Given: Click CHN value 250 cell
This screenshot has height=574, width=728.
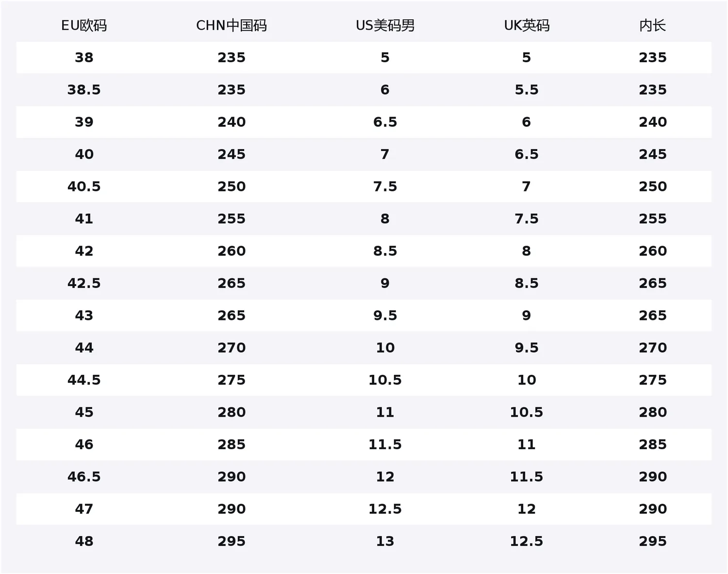Looking at the screenshot, I should coord(232,186).
